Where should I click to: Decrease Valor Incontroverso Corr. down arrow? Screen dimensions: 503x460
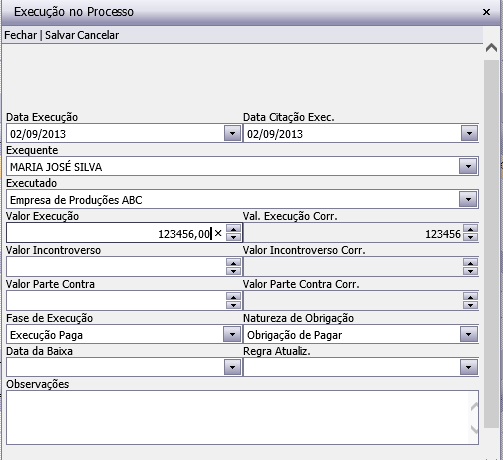(470, 271)
